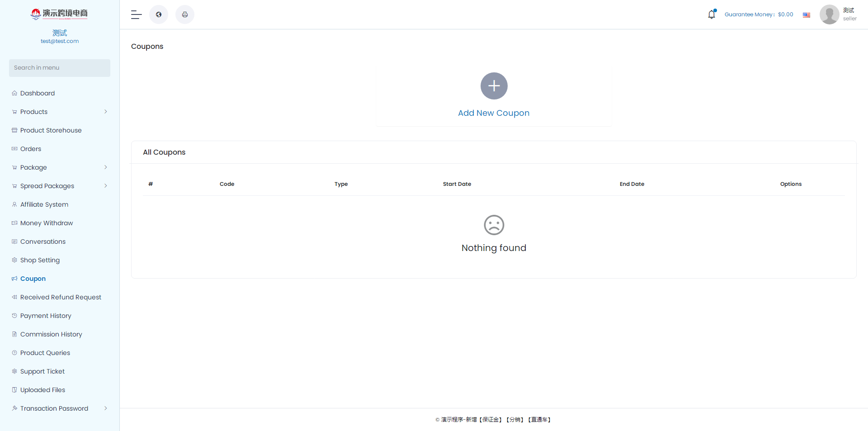Click the Support Ticket icon
Screen dimensions: 868x431
point(14,371)
